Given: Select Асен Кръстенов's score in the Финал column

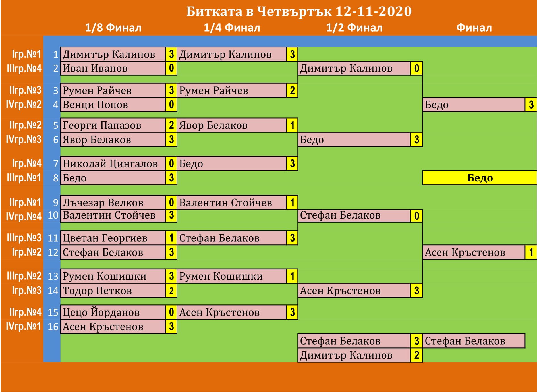Looking at the screenshot, I should click(x=530, y=252).
